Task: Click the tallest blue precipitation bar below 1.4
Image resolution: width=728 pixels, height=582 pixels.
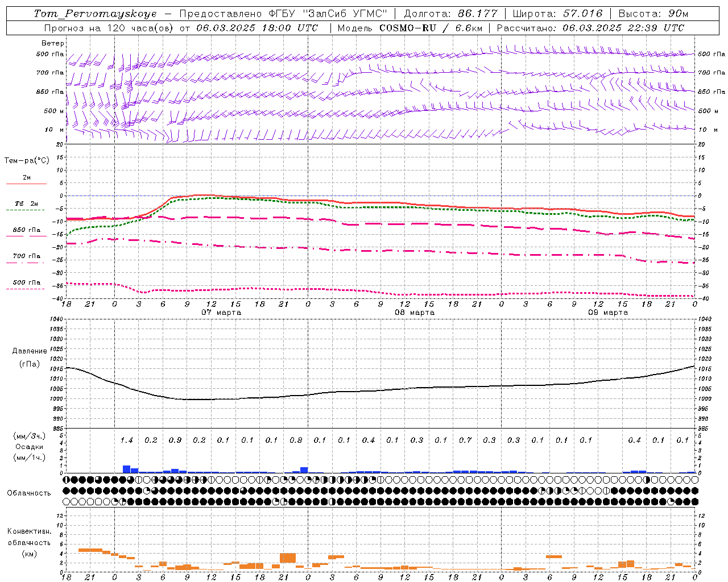Action: point(126,469)
